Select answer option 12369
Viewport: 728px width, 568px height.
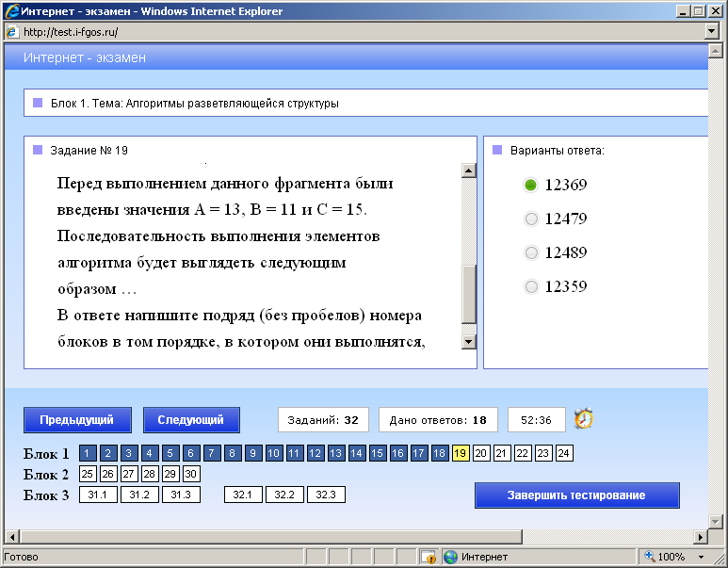tap(530, 185)
